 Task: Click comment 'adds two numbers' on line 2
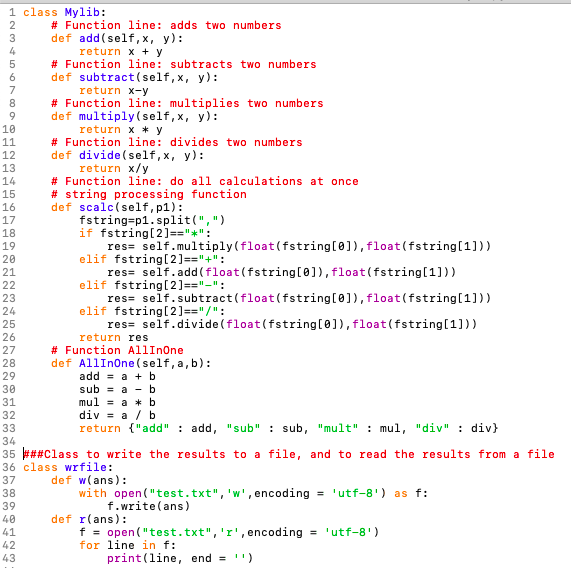click(225, 25)
